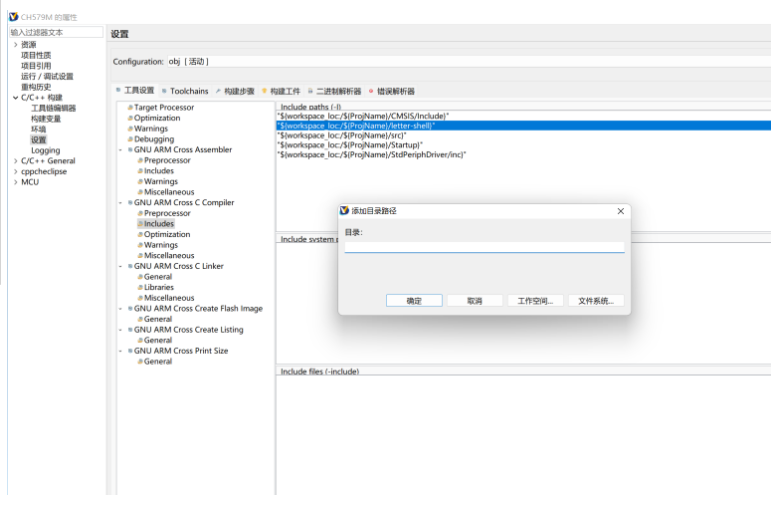Click the Optimization settings icon in tree
This screenshot has height=518, width=775.
130,118
